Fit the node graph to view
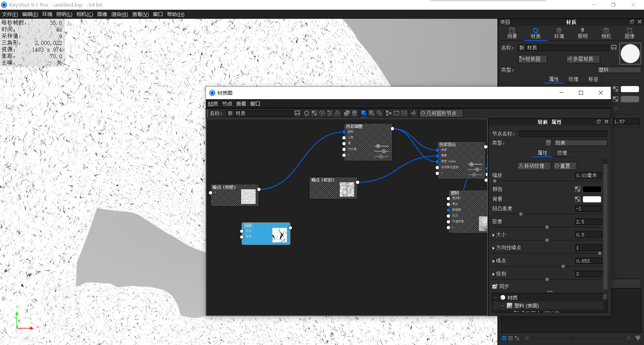Screen dimensions: 644x345 click(x=396, y=113)
